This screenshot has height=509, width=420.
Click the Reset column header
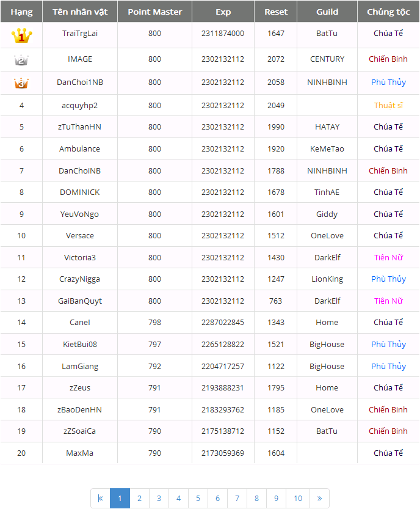(276, 12)
